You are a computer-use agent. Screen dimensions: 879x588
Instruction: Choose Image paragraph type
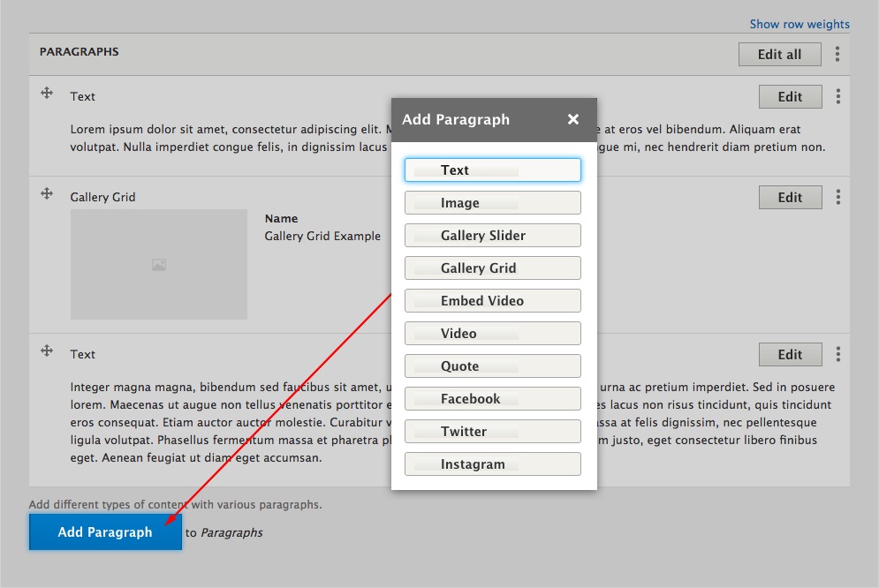pyautogui.click(x=493, y=203)
